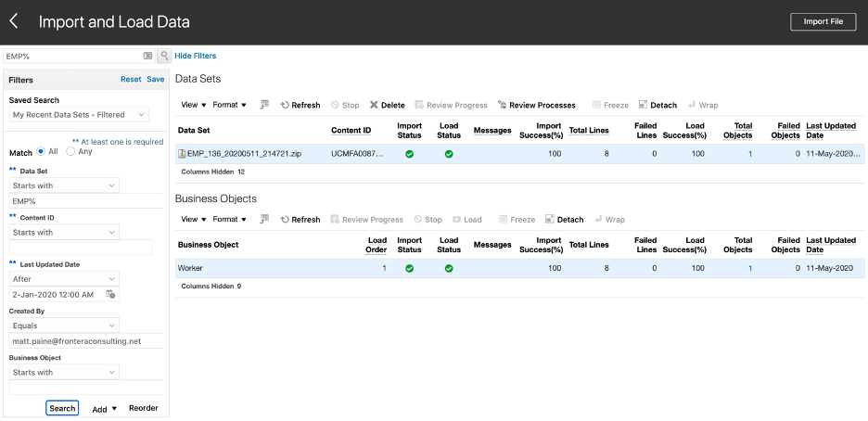Screen dimensions: 868x421
Task: Click Review Progress in Business Objects
Action: coord(366,220)
